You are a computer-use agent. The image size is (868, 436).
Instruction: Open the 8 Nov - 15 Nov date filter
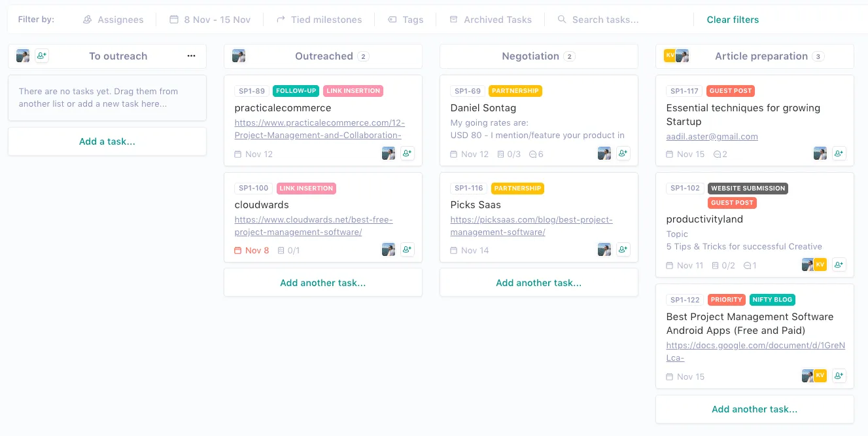pyautogui.click(x=210, y=20)
